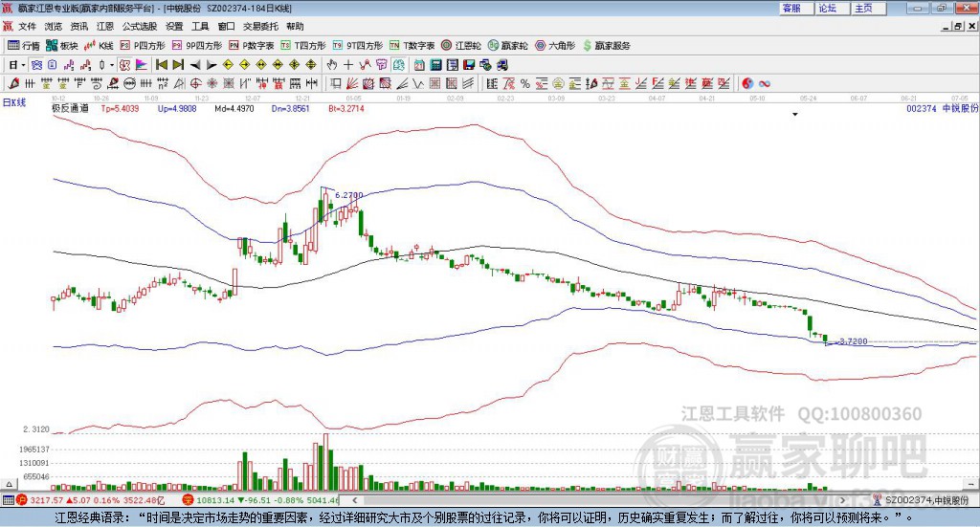
Task: Open the 板块 sector view
Action: (x=61, y=46)
